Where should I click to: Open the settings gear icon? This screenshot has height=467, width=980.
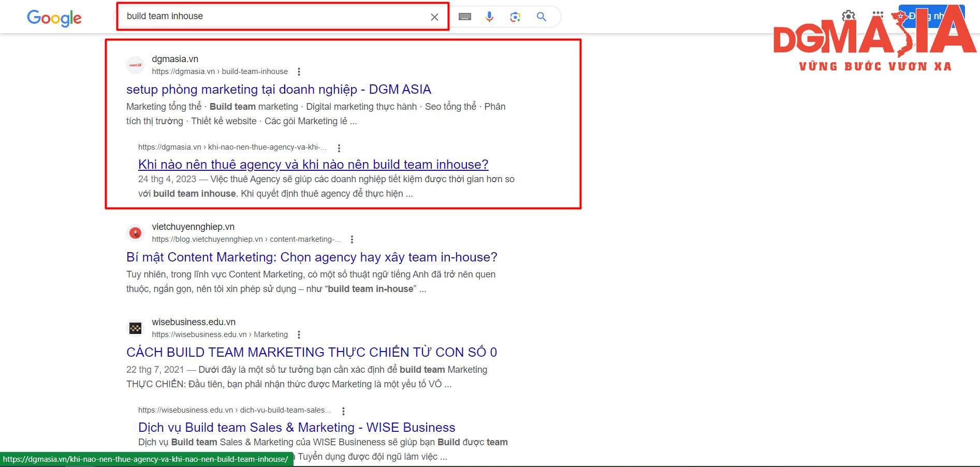(x=849, y=16)
